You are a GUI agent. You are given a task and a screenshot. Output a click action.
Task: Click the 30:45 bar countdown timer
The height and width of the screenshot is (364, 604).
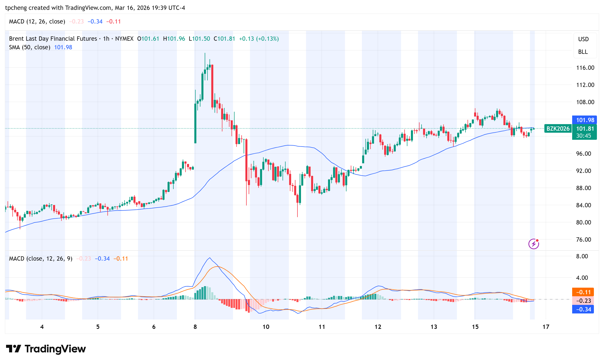(x=584, y=136)
